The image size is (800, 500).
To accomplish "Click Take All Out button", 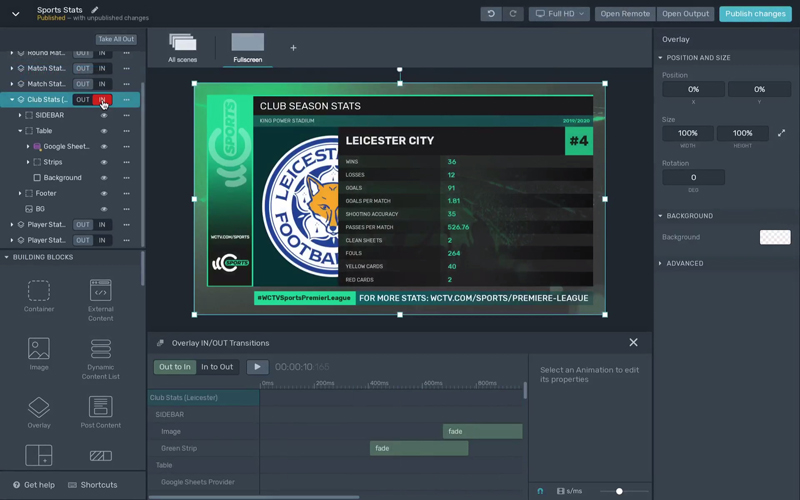I will pyautogui.click(x=116, y=39).
